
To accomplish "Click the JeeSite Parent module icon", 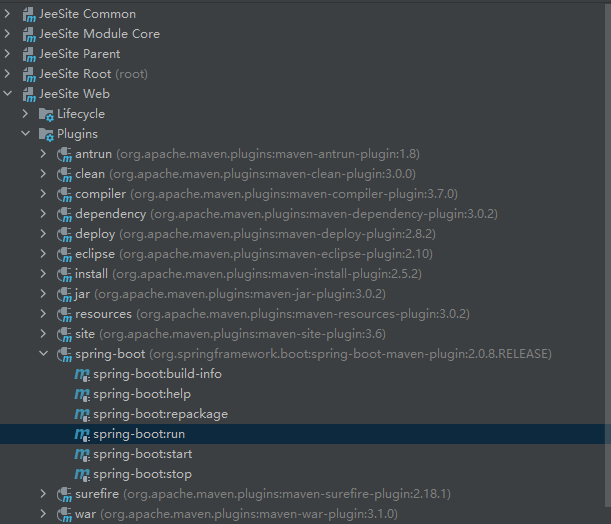I will (x=29, y=55).
